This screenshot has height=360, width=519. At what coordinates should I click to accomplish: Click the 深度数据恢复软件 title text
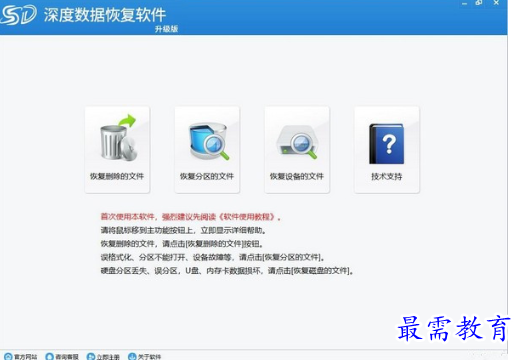pyautogui.click(x=105, y=15)
